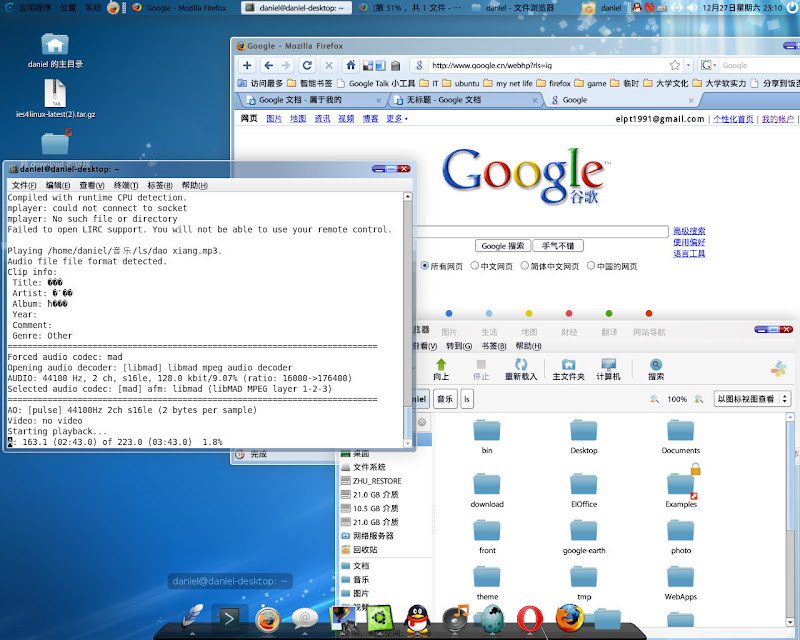This screenshot has height=640, width=800.
Task: Click the green dot on Google page
Action: [609, 313]
